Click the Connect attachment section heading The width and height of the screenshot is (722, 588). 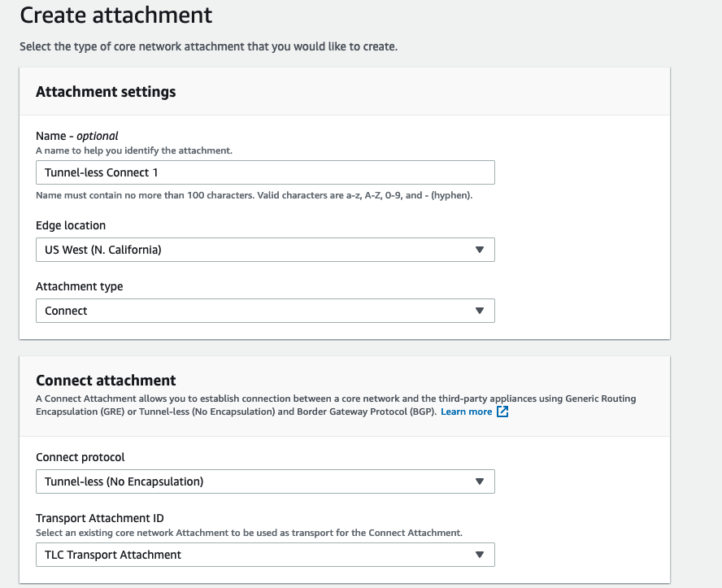click(104, 381)
